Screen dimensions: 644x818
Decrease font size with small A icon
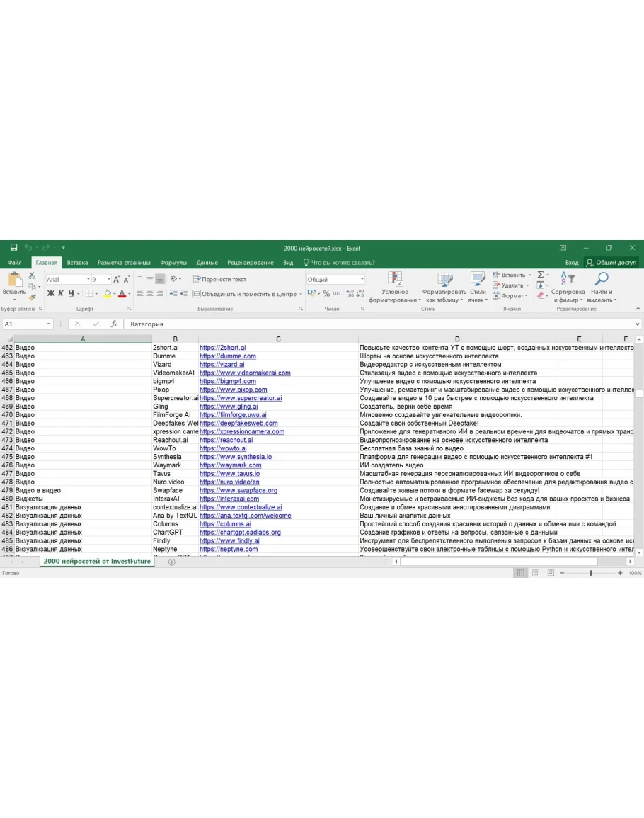(x=126, y=279)
